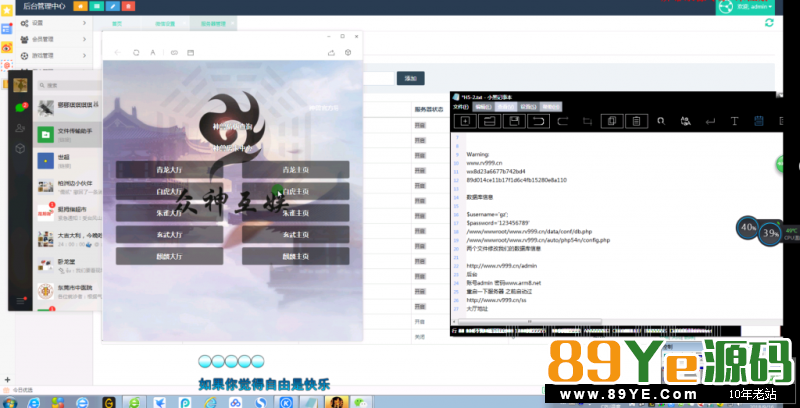Click the 朱雀主页 button
This screenshot has height=408, width=800.
point(296,213)
